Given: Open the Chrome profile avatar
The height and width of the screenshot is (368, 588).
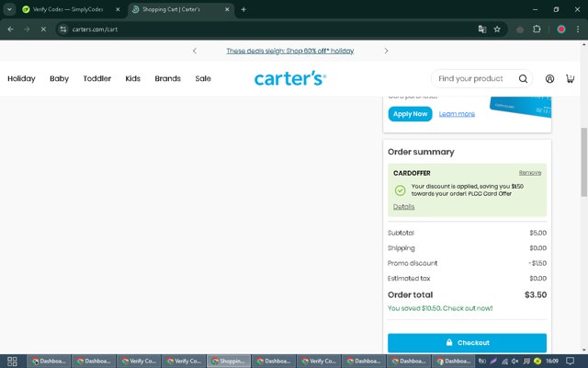Looking at the screenshot, I should coord(561,29).
